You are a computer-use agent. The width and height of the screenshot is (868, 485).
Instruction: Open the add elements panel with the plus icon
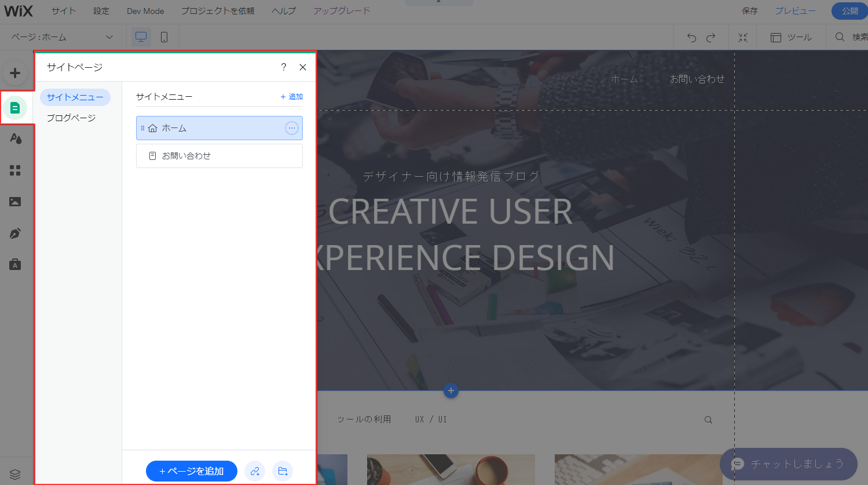click(16, 72)
